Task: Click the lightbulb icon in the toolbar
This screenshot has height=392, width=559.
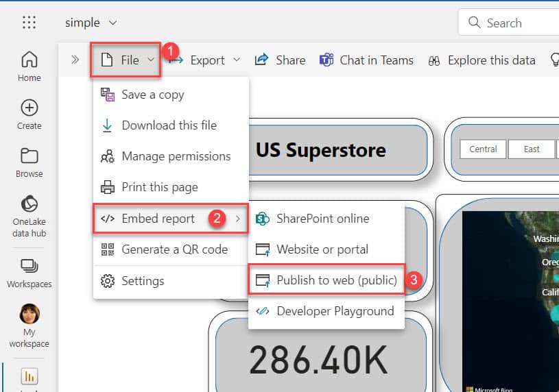Action: coord(555,60)
